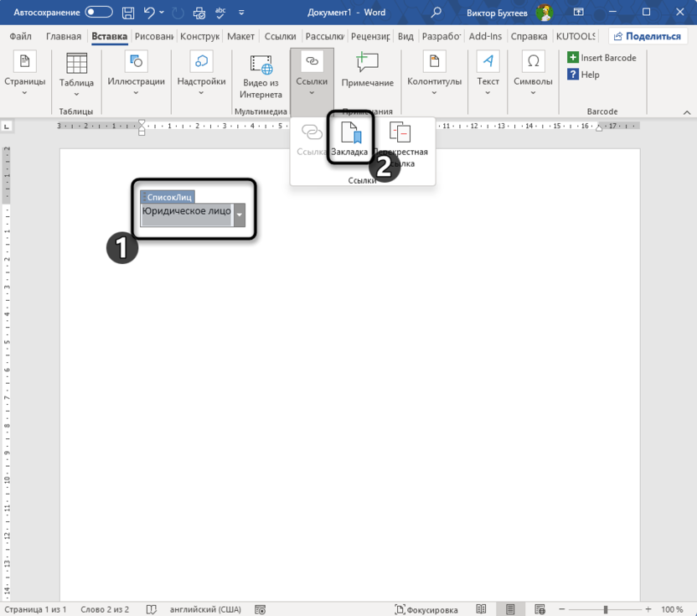The height and width of the screenshot is (616, 697).
Task: Insert a Перекрестная ссылка (cross-reference)
Action: [400, 134]
